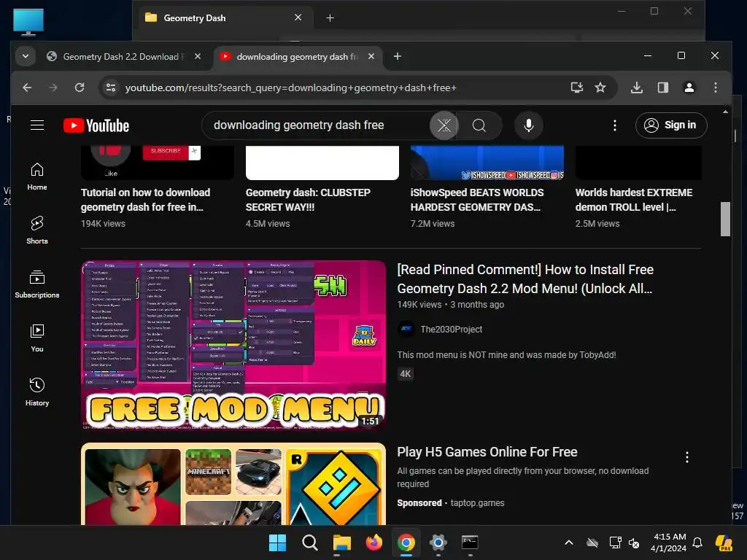Open the You section in sidebar
The height and width of the screenshot is (560, 747).
37,338
